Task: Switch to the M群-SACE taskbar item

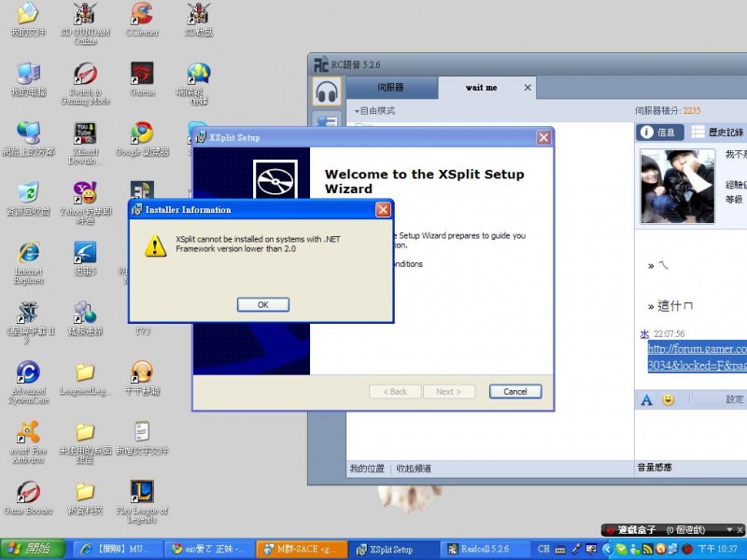Action: (303, 549)
